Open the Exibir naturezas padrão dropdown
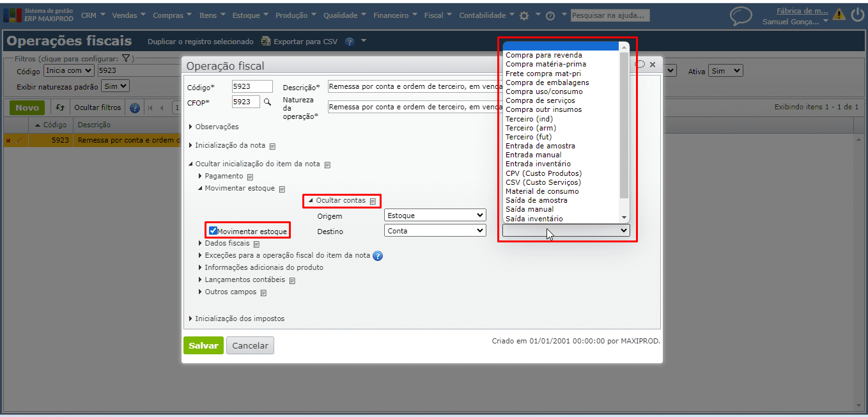 point(115,86)
